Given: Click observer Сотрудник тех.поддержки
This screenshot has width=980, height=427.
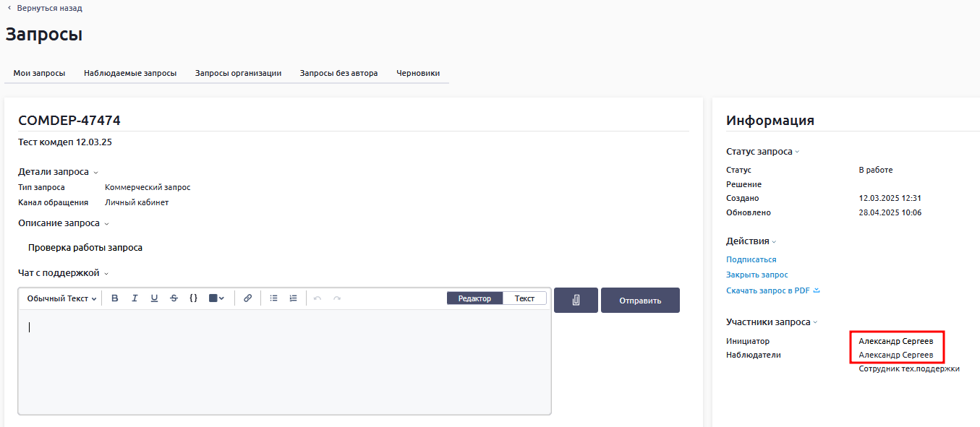Looking at the screenshot, I should (909, 368).
